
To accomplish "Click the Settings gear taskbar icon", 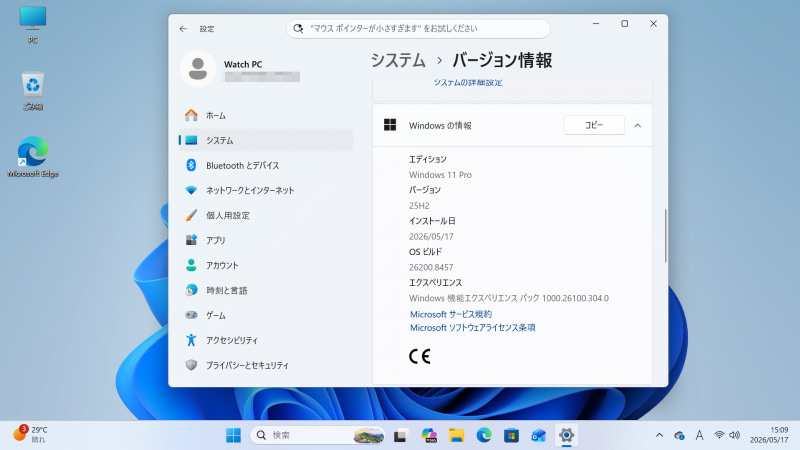I will (566, 435).
